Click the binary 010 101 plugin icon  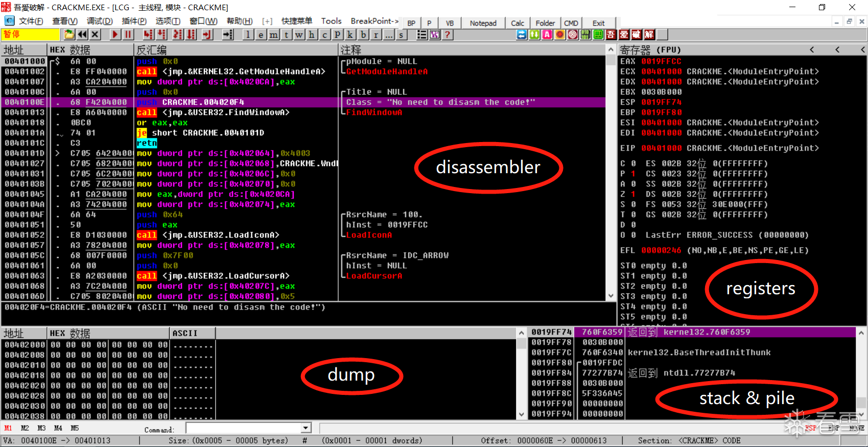585,35
